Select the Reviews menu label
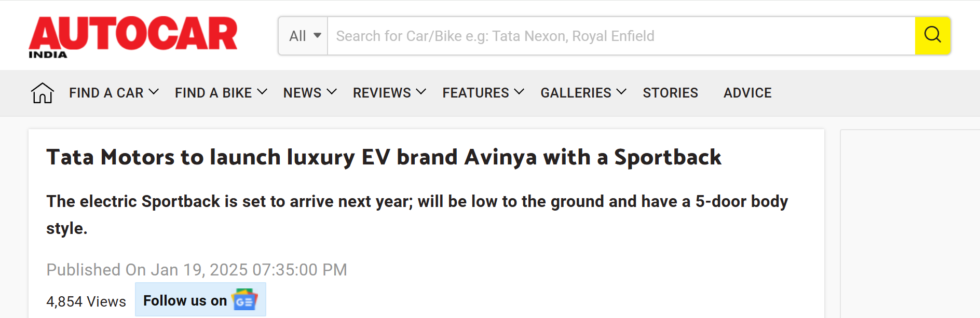Viewport: 980px width, 318px height. point(382,93)
